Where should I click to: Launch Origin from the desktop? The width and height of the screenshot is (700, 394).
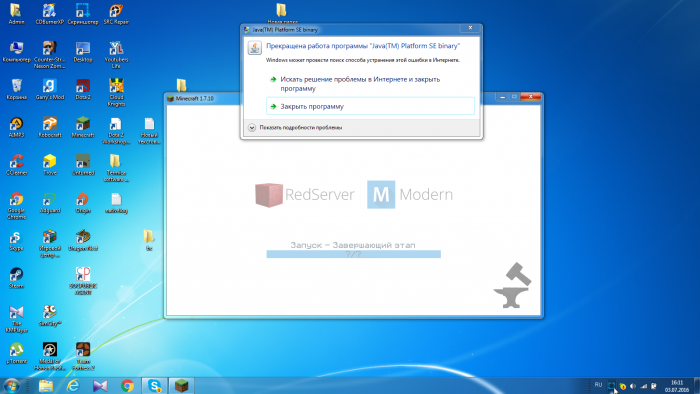click(x=83, y=203)
